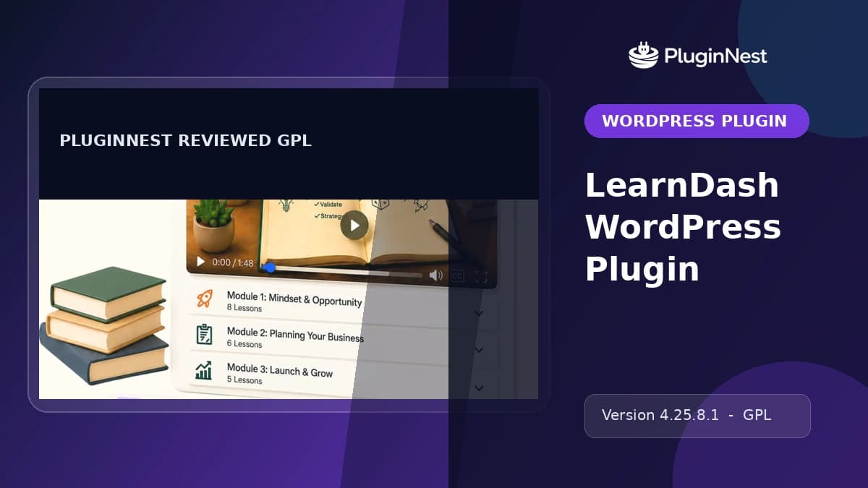Click the PluginNest nest logo icon

[x=643, y=56]
